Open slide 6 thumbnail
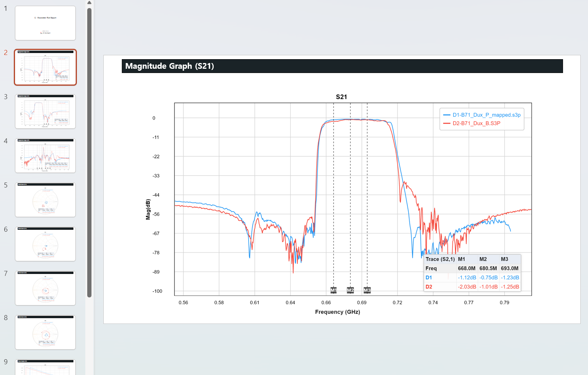 45,244
